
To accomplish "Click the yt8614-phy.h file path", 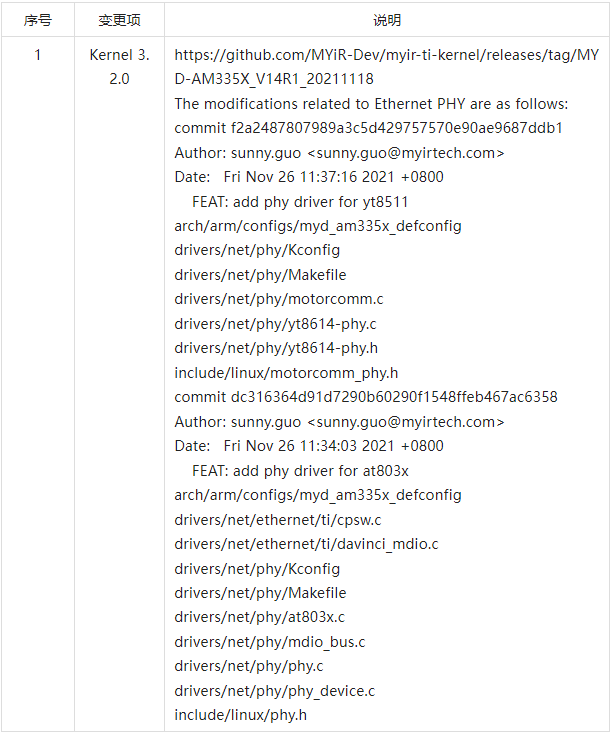I will [276, 348].
